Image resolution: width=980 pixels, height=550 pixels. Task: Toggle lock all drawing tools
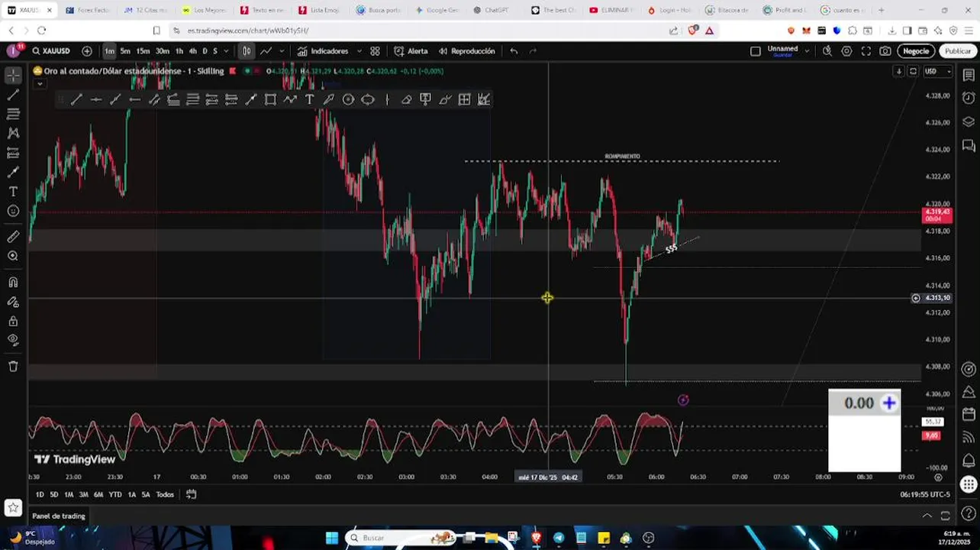pyautogui.click(x=13, y=321)
